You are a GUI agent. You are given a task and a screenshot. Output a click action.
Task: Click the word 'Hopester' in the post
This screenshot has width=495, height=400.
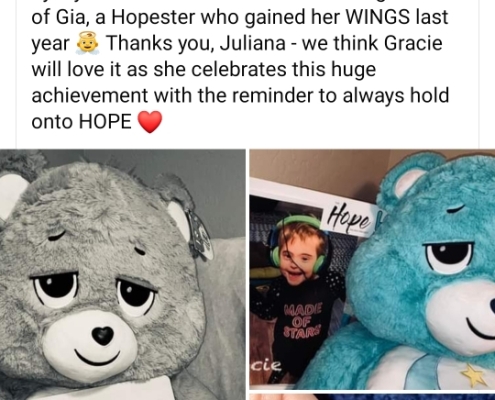tap(153, 18)
